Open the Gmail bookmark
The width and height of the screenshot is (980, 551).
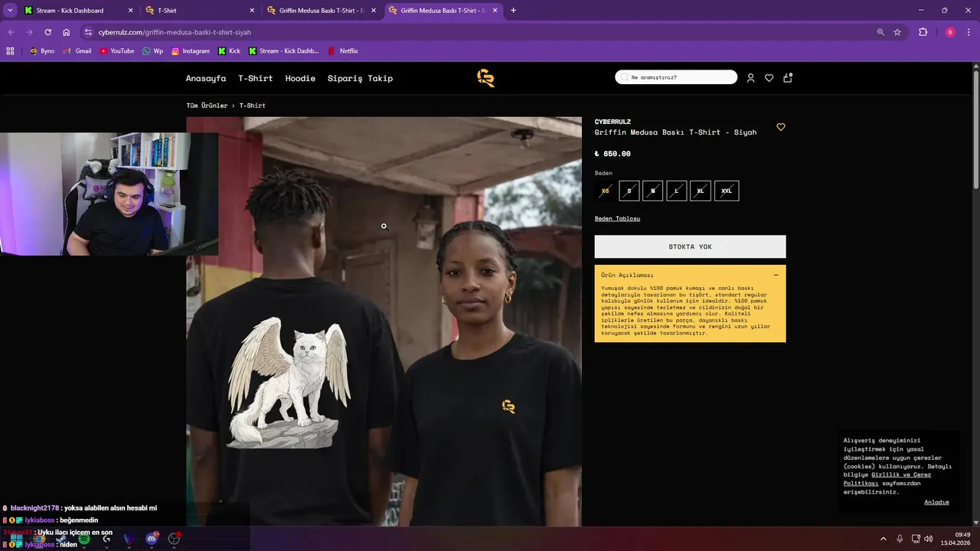click(77, 51)
